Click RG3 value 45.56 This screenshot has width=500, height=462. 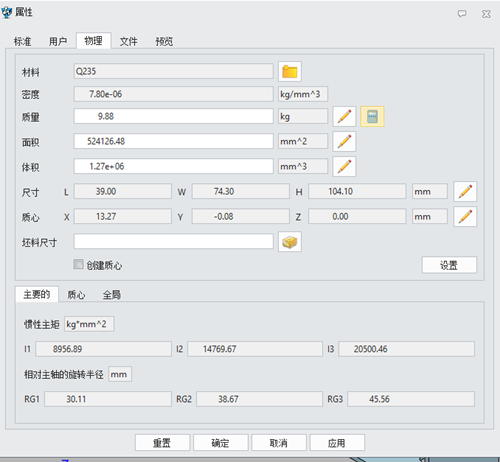411,399
